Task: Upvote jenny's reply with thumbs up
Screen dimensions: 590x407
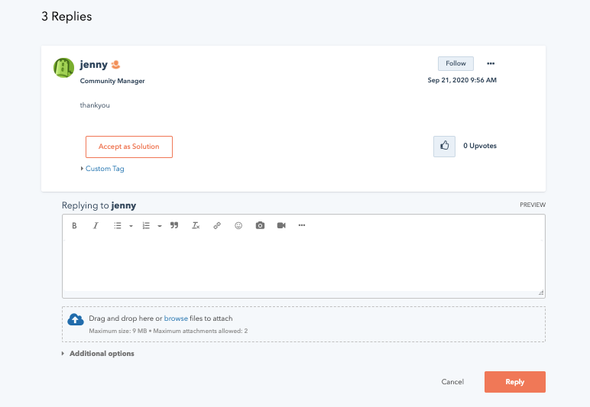Action: click(x=444, y=146)
